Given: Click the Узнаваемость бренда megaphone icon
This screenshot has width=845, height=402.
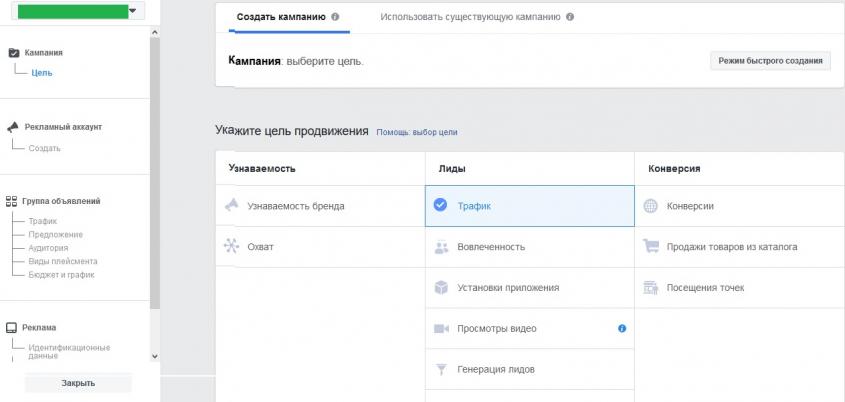Looking at the screenshot, I should click(231, 206).
